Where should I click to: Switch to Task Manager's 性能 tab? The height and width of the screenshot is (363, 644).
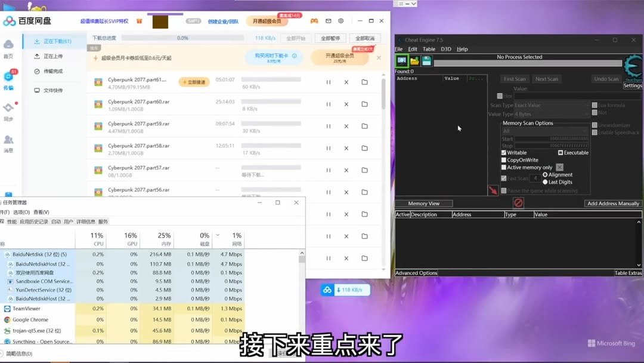tap(13, 221)
